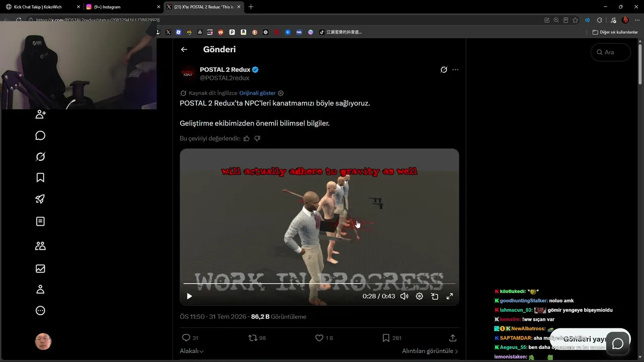The image size is (644, 362).
Task: Enable picture-in-picture for the video
Action: coord(435,296)
